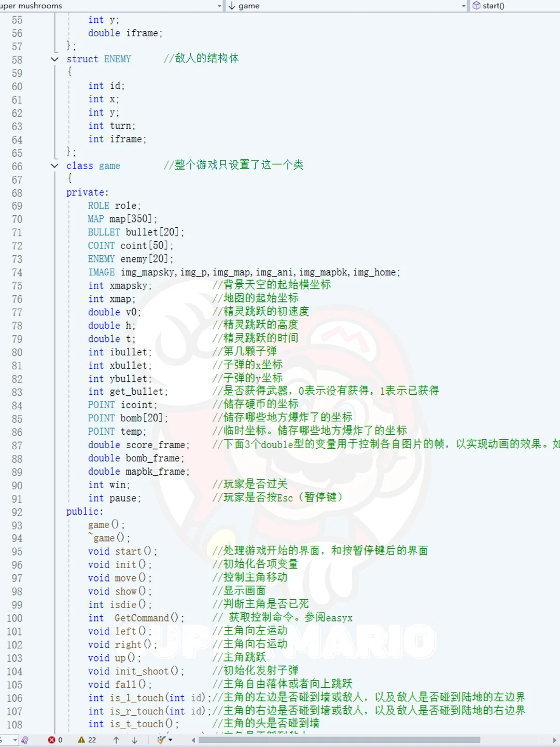Click 'int win;' variable
The height and width of the screenshot is (747, 560).
tap(109, 485)
